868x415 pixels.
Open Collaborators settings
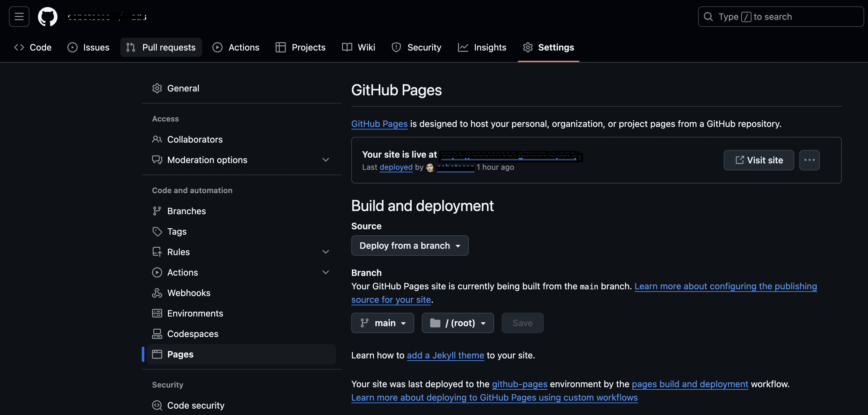(x=241, y=139)
